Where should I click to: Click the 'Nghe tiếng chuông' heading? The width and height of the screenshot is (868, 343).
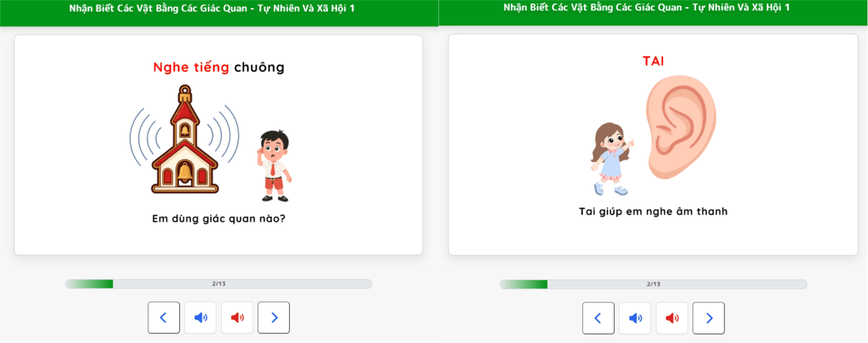[219, 67]
